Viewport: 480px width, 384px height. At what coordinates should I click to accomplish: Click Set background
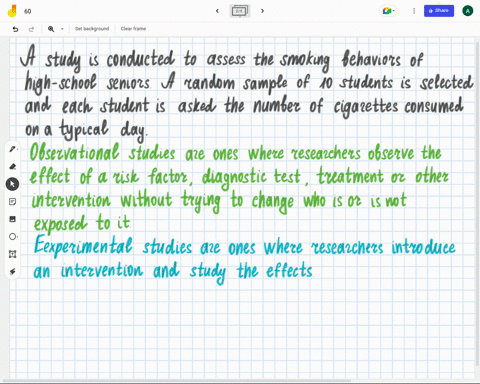pos(92,29)
